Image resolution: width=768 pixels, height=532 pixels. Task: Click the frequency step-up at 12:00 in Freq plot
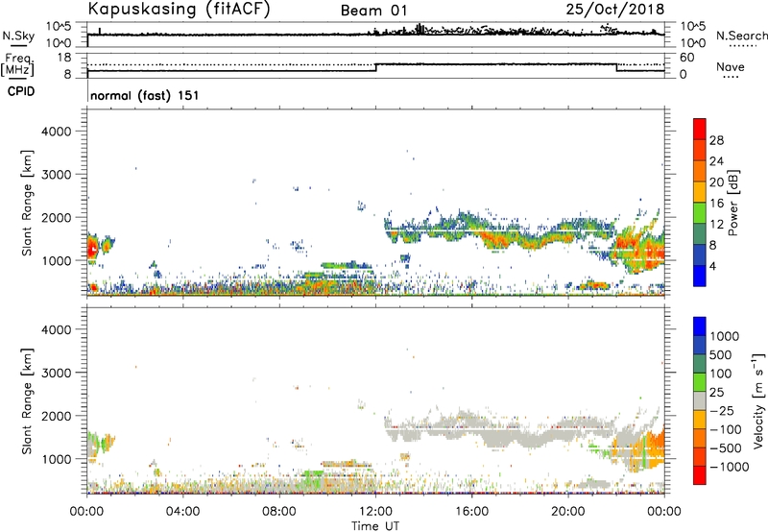[x=375, y=67]
